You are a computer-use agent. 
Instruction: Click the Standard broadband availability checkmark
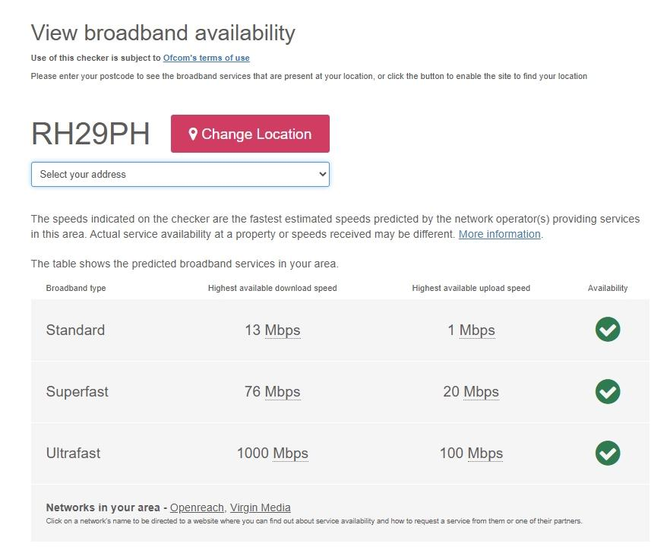pyautogui.click(x=607, y=329)
